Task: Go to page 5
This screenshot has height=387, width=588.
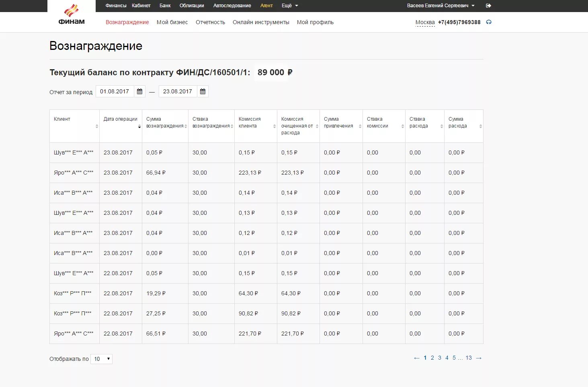Action: [x=454, y=358]
